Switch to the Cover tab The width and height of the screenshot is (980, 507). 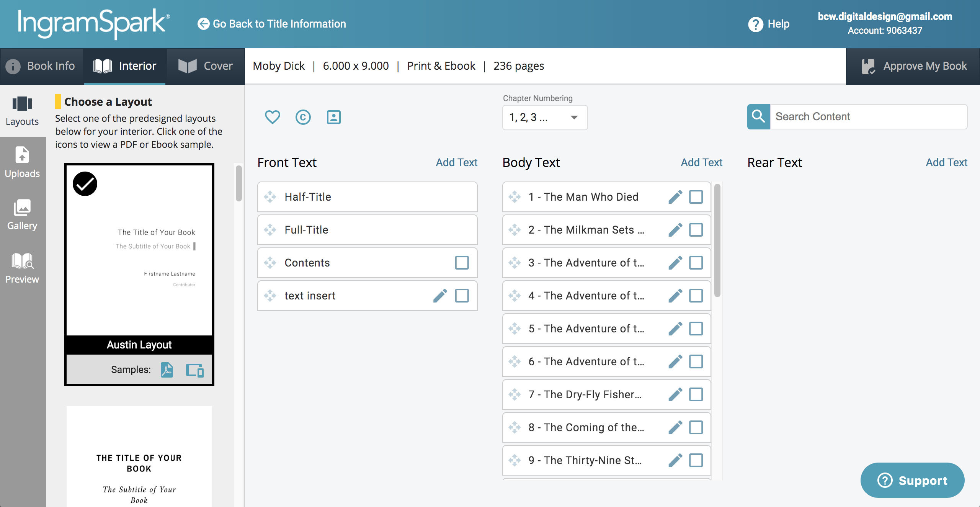(206, 66)
